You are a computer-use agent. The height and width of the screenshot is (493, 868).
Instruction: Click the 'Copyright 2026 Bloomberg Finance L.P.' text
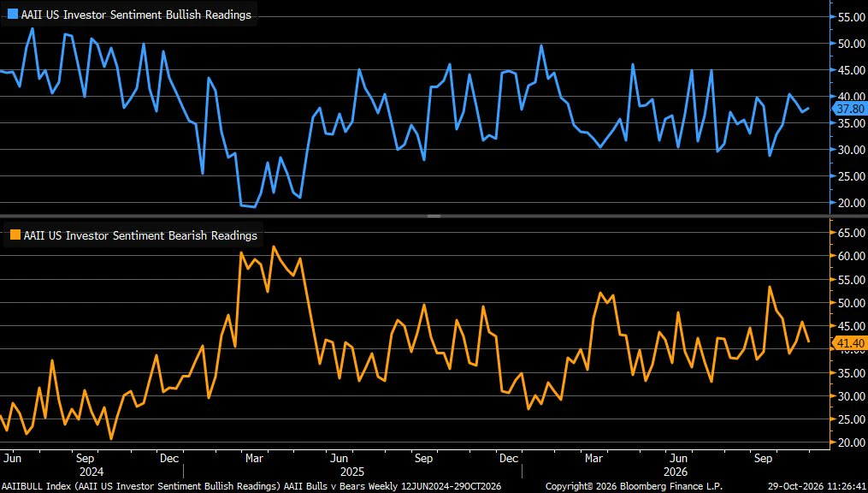point(634,486)
